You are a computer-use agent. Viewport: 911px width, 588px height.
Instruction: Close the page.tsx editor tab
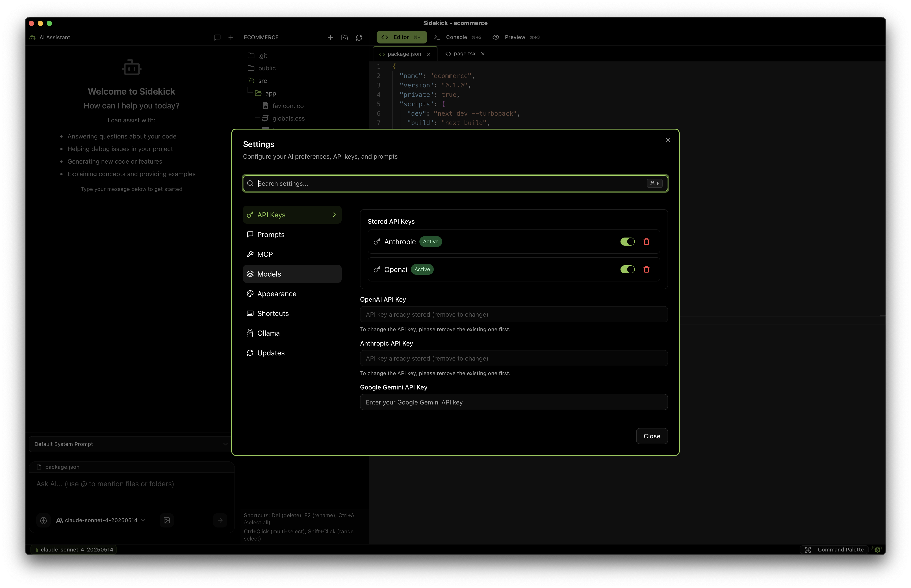click(x=483, y=54)
